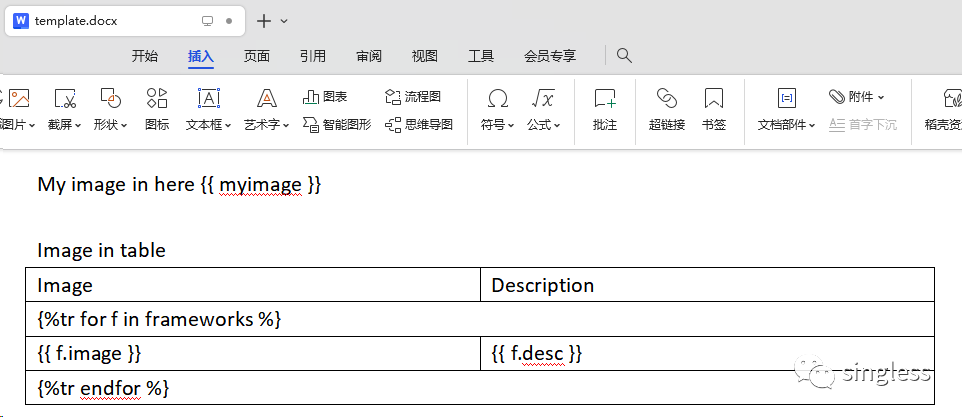Open the 引用 tab

(x=313, y=56)
